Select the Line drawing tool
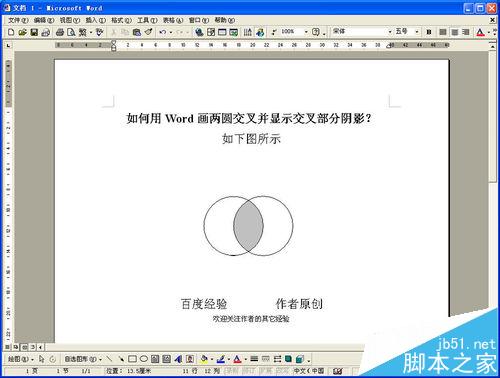Screen dimensions: 500x378 click(x=109, y=359)
